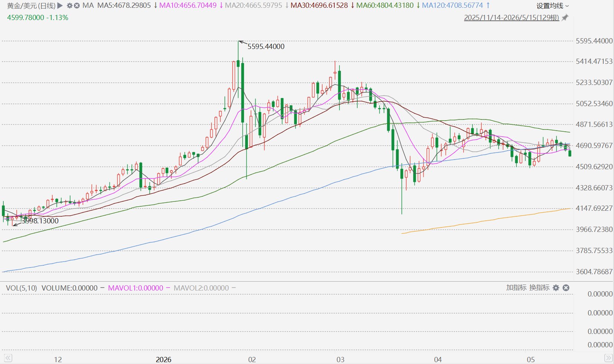Toggle the pin icon beside the date range

click(565, 17)
